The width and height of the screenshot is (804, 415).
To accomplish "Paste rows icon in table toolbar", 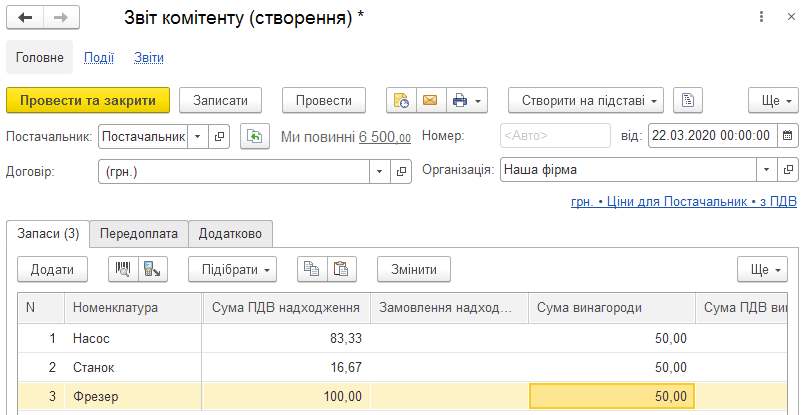I will tap(341, 269).
